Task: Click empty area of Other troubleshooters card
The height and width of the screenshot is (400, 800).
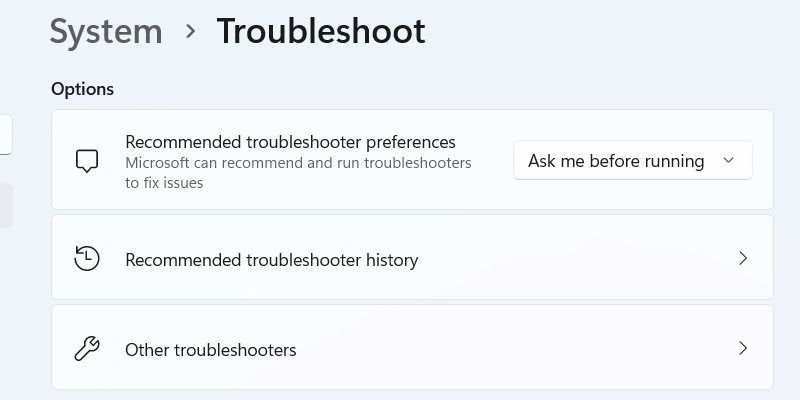Action: 510,348
